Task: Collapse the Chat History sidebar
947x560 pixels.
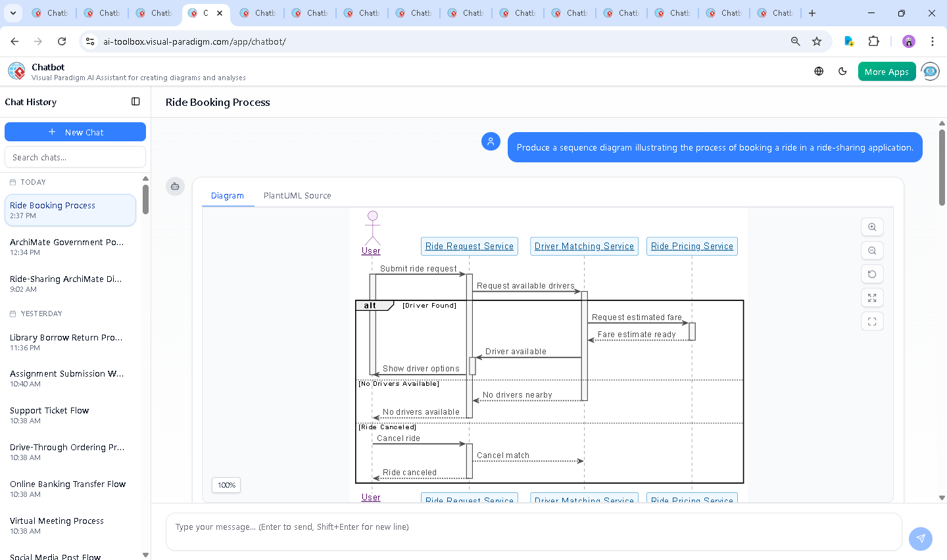Action: [135, 102]
